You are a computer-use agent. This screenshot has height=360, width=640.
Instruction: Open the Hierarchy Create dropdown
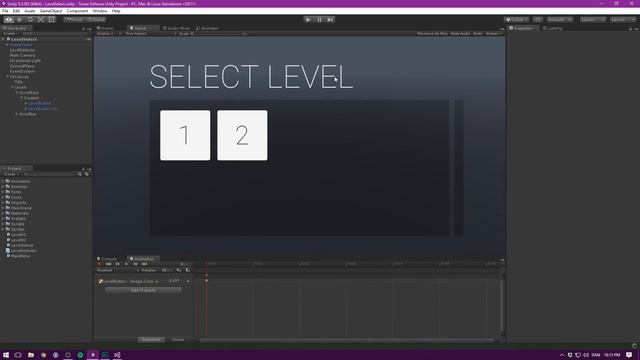pos(10,33)
